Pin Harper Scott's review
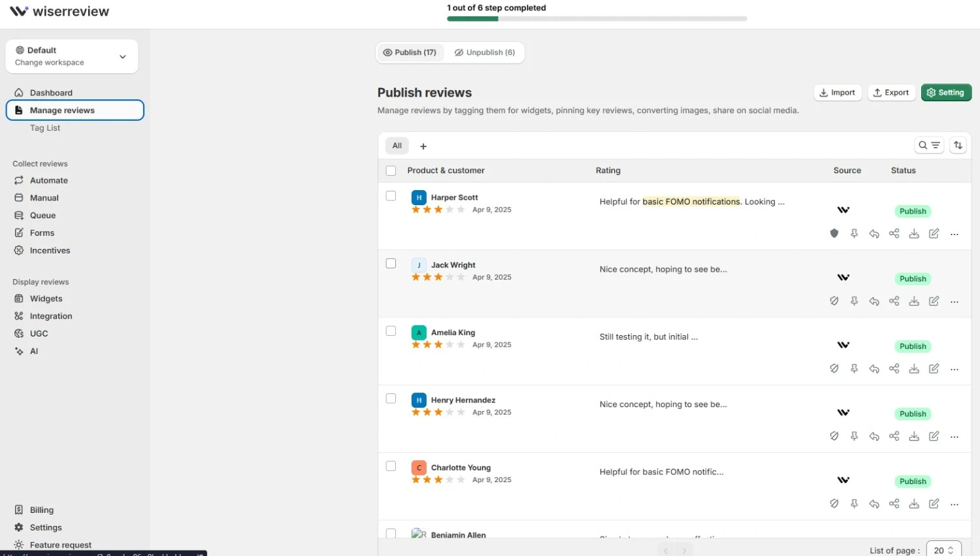Screen dimensions: 980x556 coord(854,234)
